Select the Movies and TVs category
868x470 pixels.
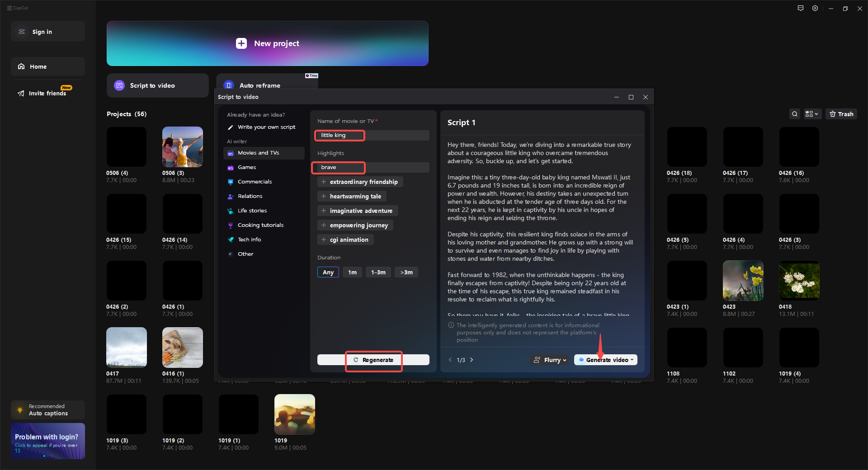(x=264, y=153)
